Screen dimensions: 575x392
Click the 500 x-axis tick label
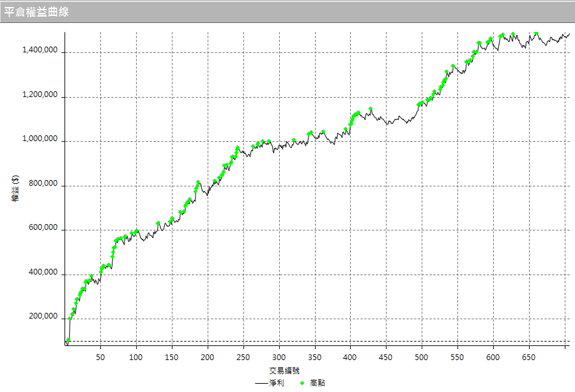[x=422, y=358]
